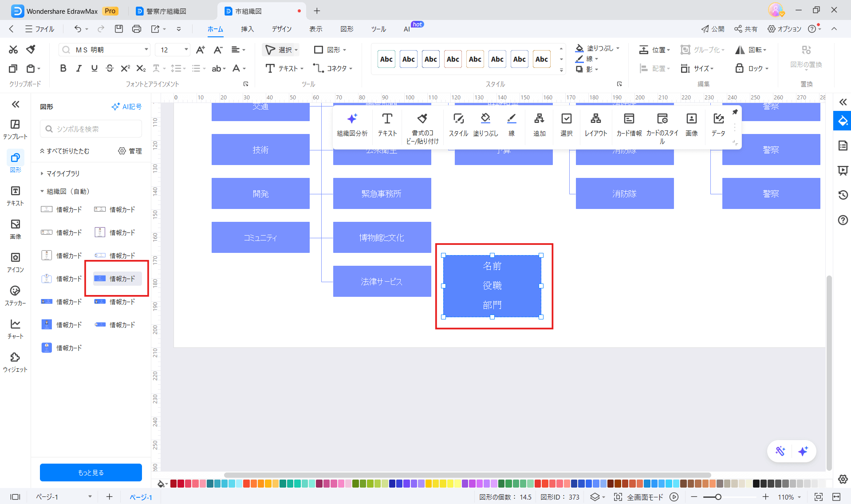Image resolution: width=851 pixels, height=504 pixels.
Task: Toggle strikethrough formatting
Action: [110, 68]
